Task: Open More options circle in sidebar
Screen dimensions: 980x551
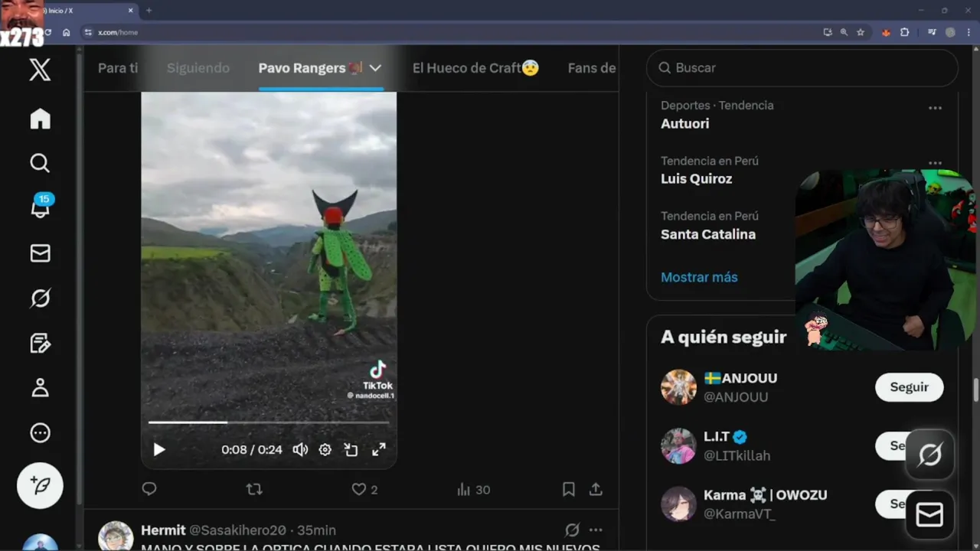Action: click(40, 433)
